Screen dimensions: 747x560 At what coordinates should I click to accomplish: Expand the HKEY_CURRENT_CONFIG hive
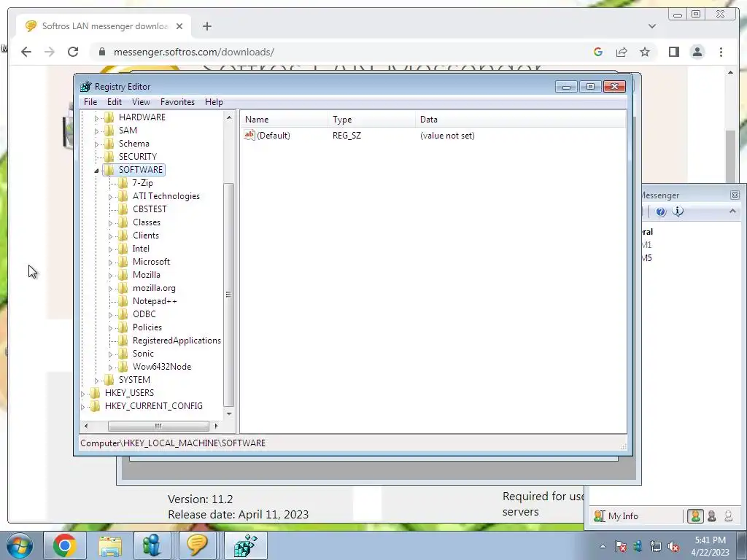click(82, 407)
